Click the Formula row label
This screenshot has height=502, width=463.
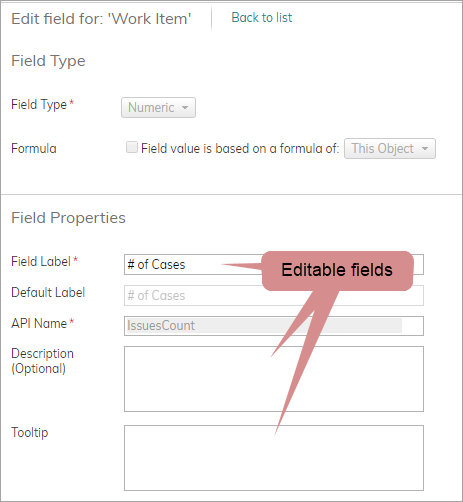34,149
